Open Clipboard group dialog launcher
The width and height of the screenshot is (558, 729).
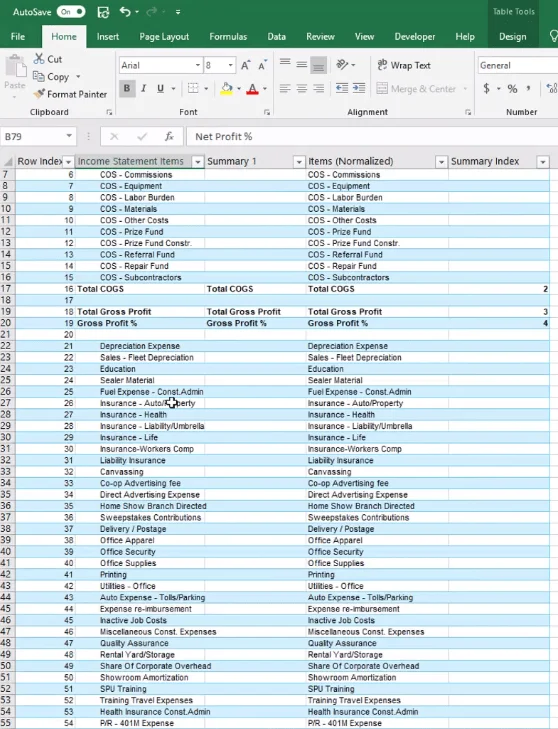tap(109, 112)
